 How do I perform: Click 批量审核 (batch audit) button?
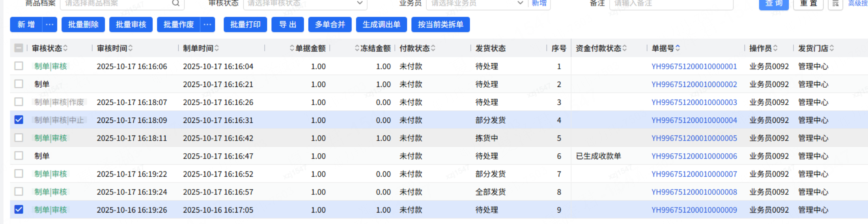(131, 24)
